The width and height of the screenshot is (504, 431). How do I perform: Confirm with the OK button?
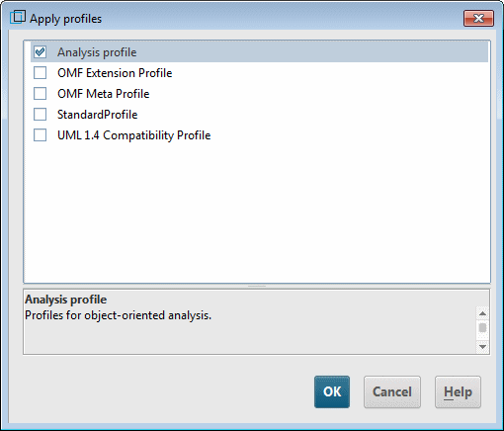pos(332,391)
